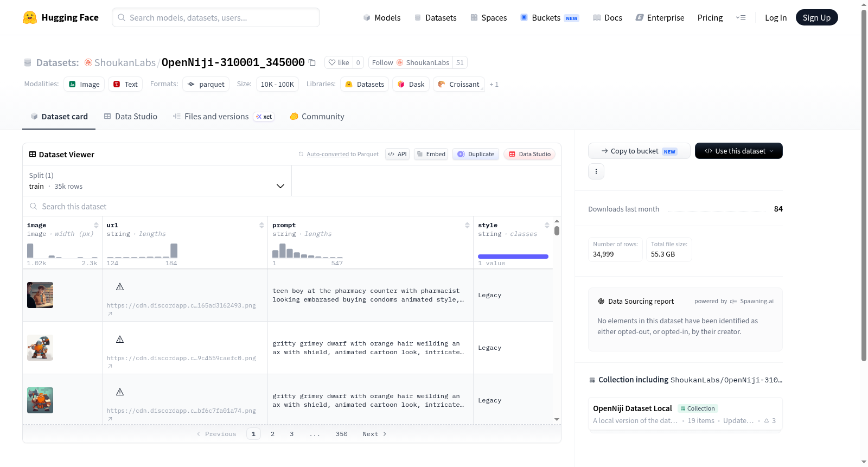Open Docs in the top navigation

(x=607, y=17)
